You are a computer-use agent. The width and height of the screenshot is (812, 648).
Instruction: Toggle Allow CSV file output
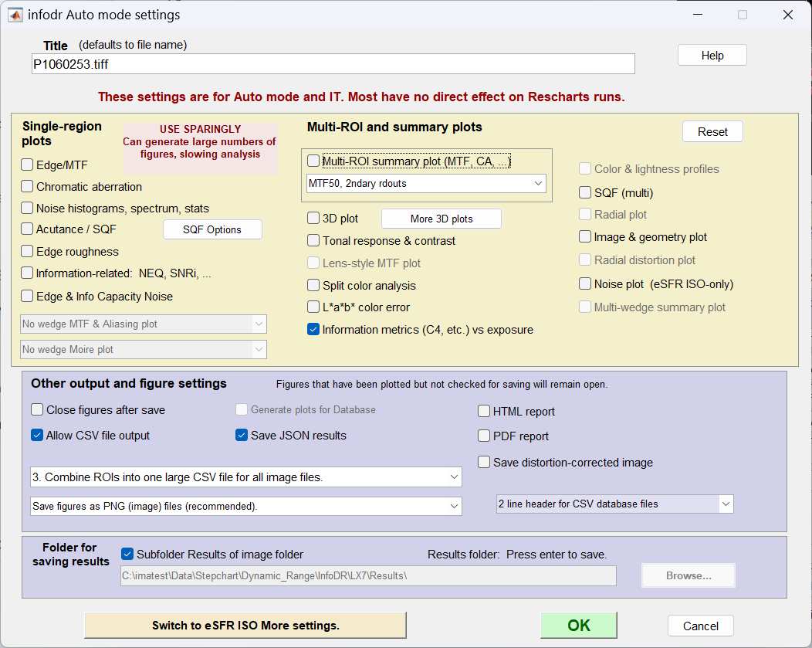point(37,436)
